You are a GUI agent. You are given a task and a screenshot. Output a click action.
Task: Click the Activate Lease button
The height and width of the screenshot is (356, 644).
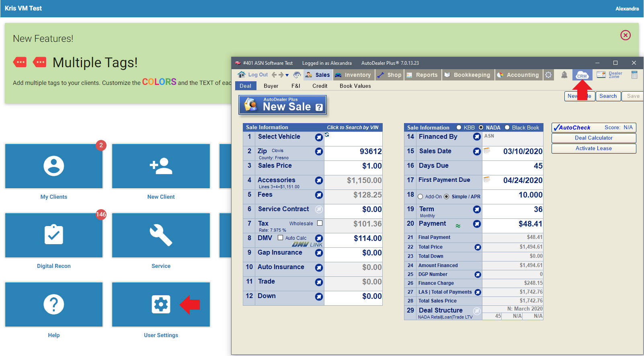pos(594,148)
